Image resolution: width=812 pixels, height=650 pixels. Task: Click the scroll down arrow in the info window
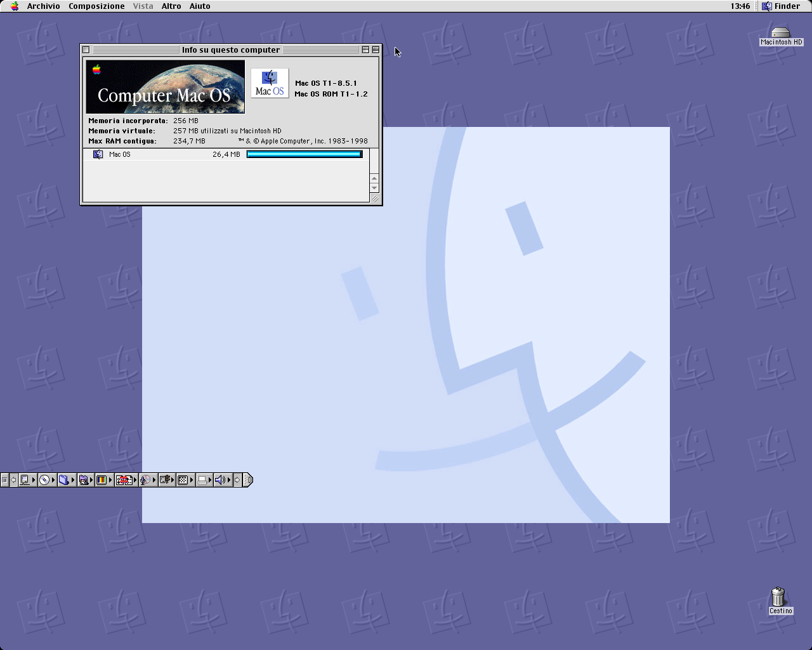tap(374, 187)
